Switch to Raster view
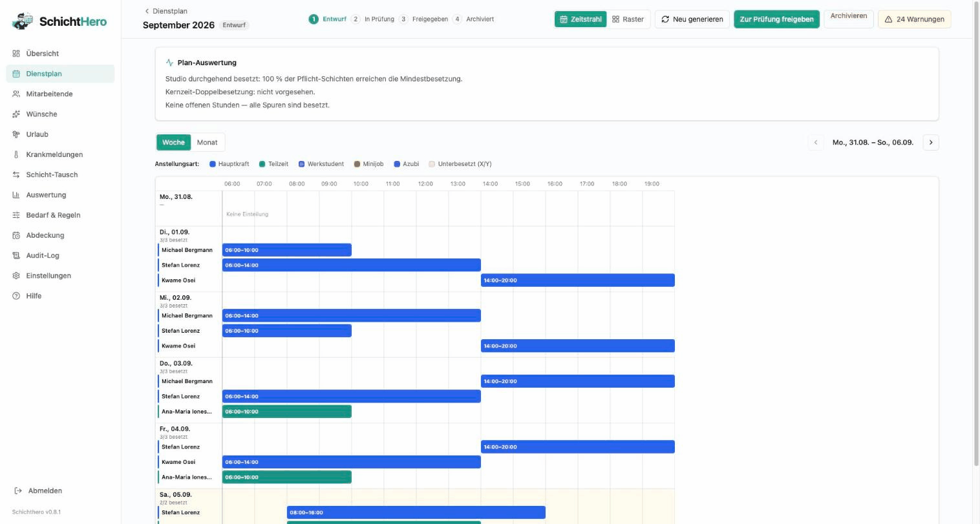Screen dimensions: 980x524 pos(628,19)
